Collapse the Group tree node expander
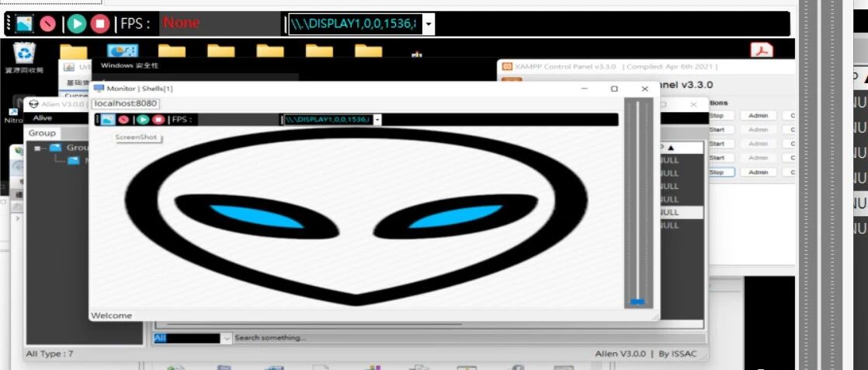This screenshot has height=370, width=868. pyautogui.click(x=37, y=148)
